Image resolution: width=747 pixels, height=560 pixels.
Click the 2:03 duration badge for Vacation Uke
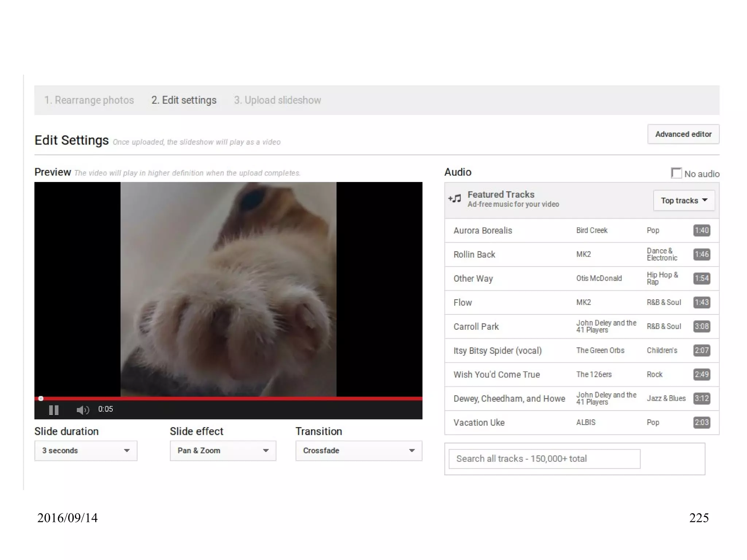tap(701, 422)
